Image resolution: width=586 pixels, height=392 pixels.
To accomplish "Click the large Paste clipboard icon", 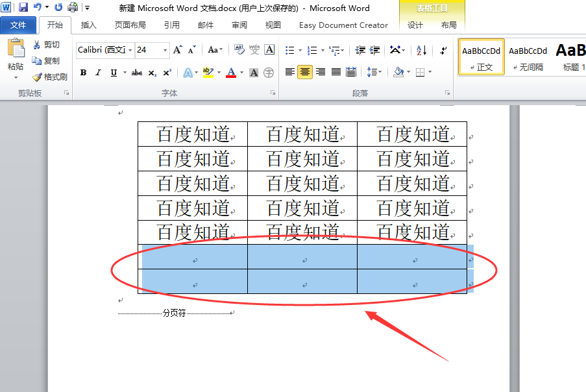I will click(x=16, y=48).
